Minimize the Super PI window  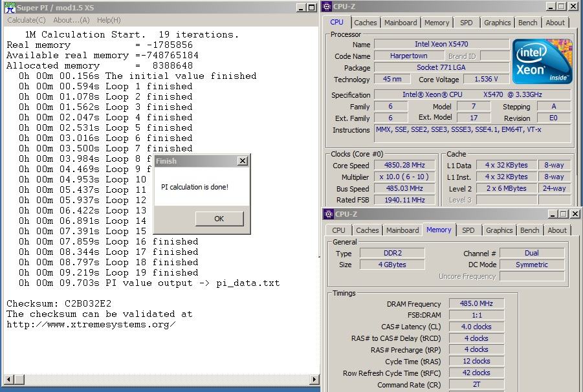[x=301, y=7]
